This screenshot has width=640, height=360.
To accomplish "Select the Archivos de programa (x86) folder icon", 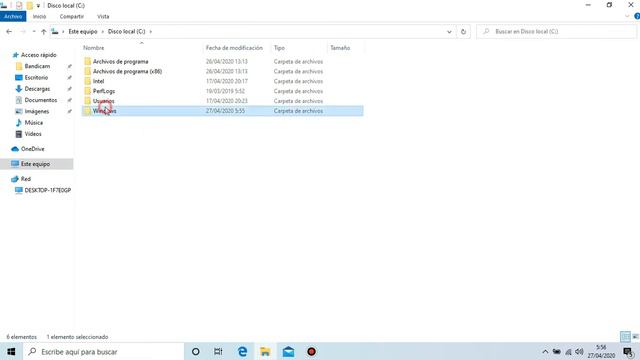I will 87,71.
